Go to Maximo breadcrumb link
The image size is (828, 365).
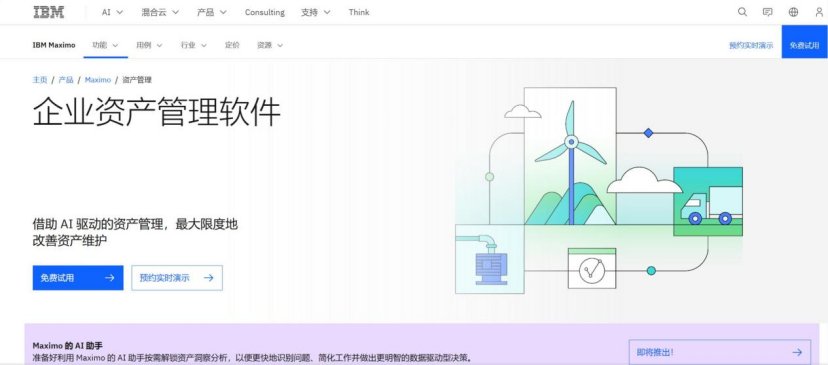pos(98,80)
